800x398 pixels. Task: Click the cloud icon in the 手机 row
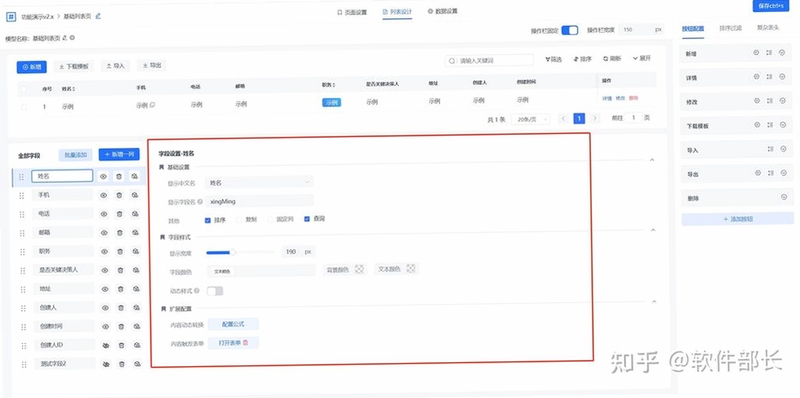(x=135, y=195)
